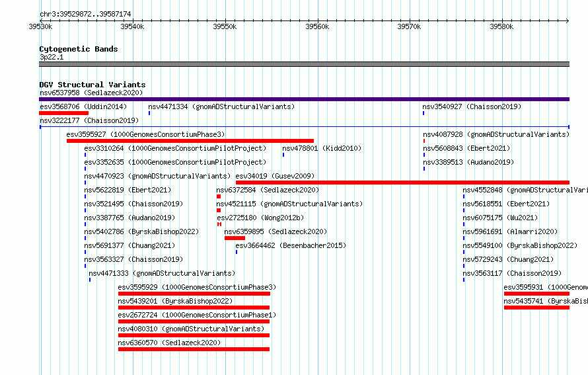This screenshot has height=375, width=588.
Task: Click nsv5549100 (ByrskaBishop2022) label
Action: (x=520, y=245)
